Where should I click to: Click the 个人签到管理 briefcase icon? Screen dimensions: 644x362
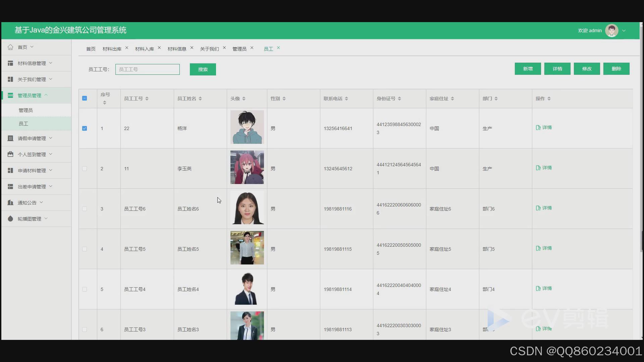[10, 155]
